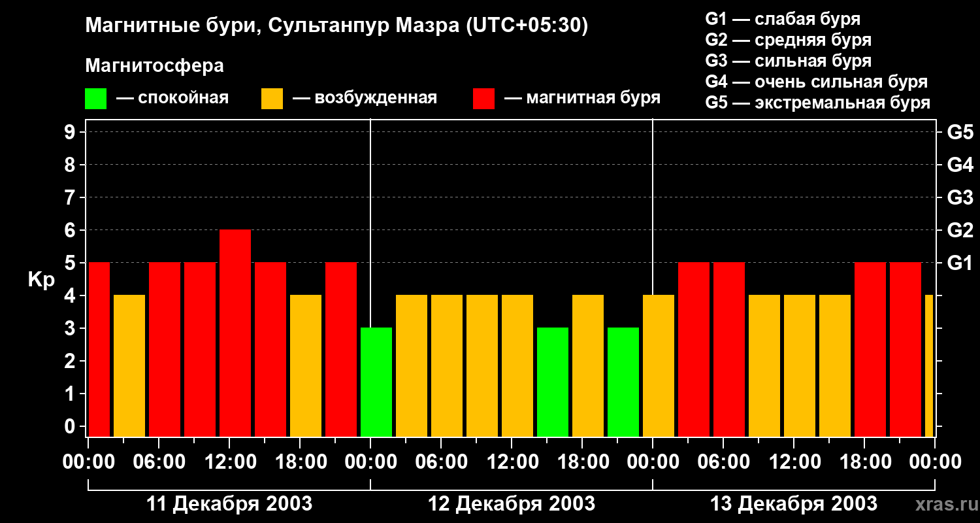Click the red bar reaching Kp 6
Image resolution: width=980 pixels, height=523 pixels.
[235, 333]
